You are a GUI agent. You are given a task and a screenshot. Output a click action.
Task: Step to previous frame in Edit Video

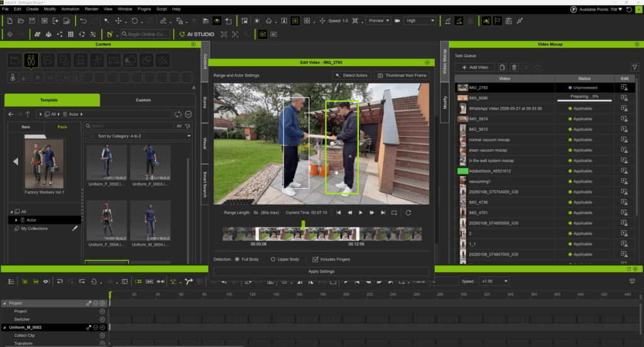pos(349,213)
